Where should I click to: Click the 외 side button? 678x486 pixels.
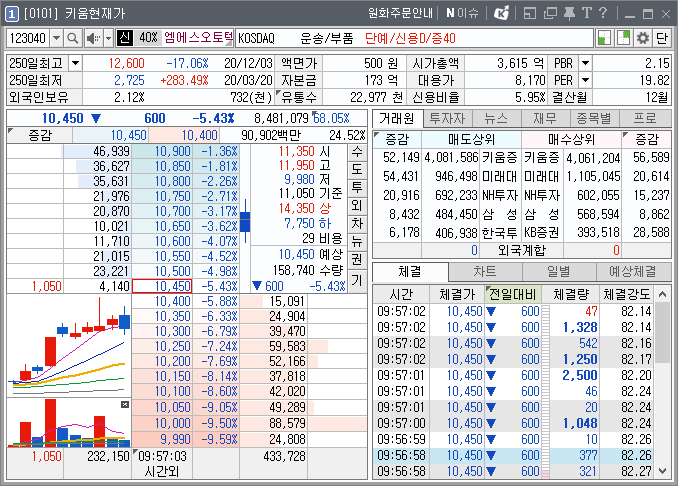point(357,205)
